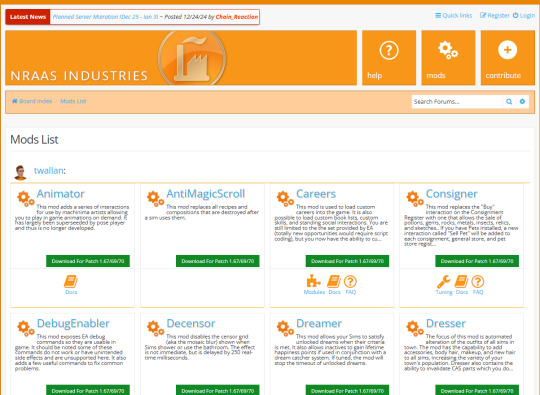Viewport: 540px width, 395px height.
Task: Download DebugEnabler for Patch 1.67/69/70
Action: (88, 390)
